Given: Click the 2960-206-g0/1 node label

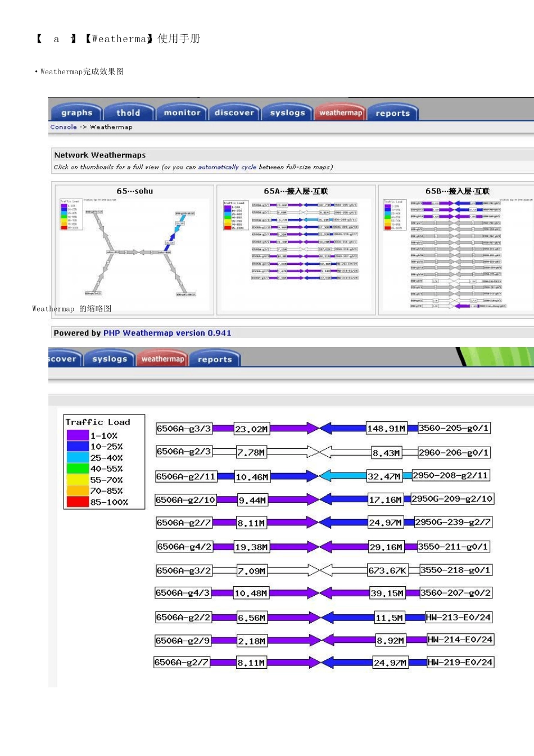Looking at the screenshot, I should click(x=454, y=452).
